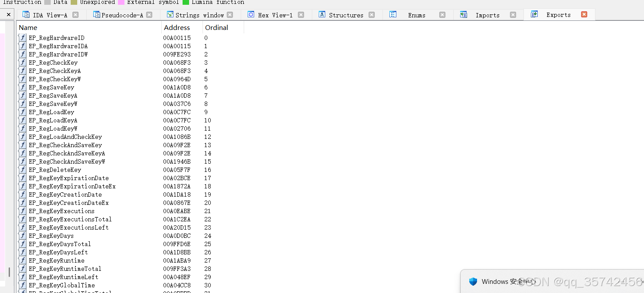The image size is (644, 293).
Task: Click the function icon beside EP_RegHardwareID
Action: coord(22,38)
